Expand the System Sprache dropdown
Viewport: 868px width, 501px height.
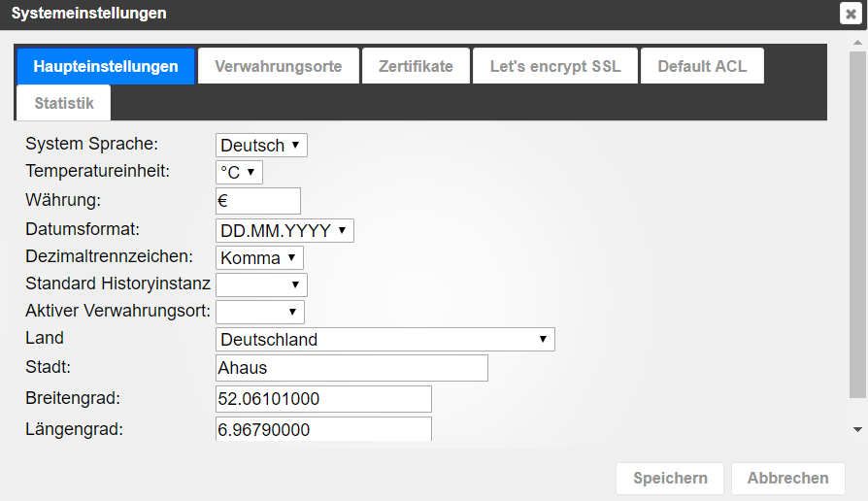[x=261, y=146]
